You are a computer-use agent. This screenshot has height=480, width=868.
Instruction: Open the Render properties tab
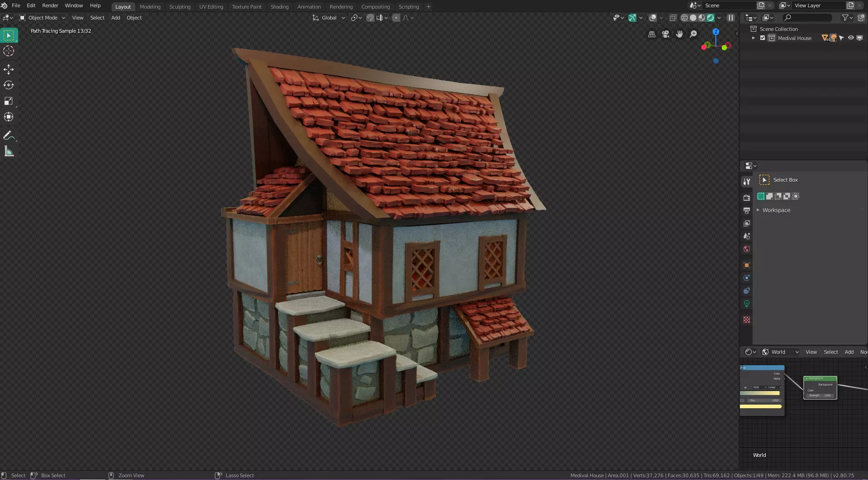tap(747, 198)
